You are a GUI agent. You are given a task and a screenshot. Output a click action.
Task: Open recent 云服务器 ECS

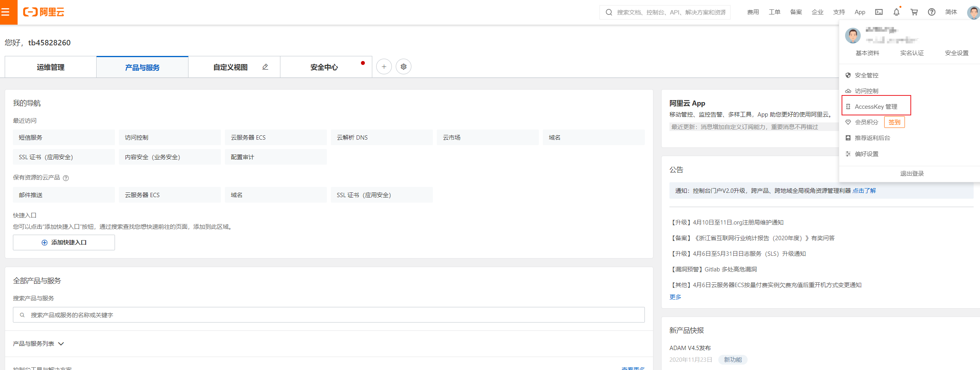(x=276, y=137)
